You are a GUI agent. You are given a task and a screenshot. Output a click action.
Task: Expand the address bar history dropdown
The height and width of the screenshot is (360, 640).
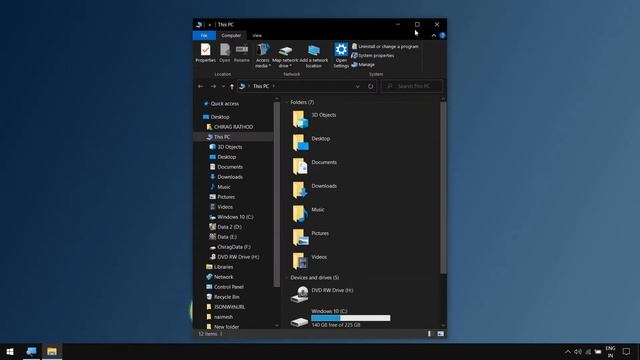pos(358,86)
